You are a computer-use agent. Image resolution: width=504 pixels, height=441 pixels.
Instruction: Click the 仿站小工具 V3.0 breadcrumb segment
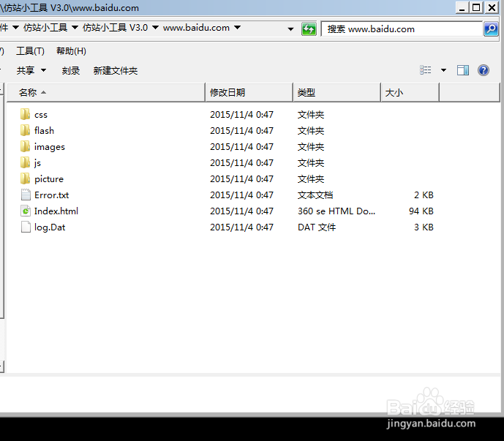click(115, 28)
